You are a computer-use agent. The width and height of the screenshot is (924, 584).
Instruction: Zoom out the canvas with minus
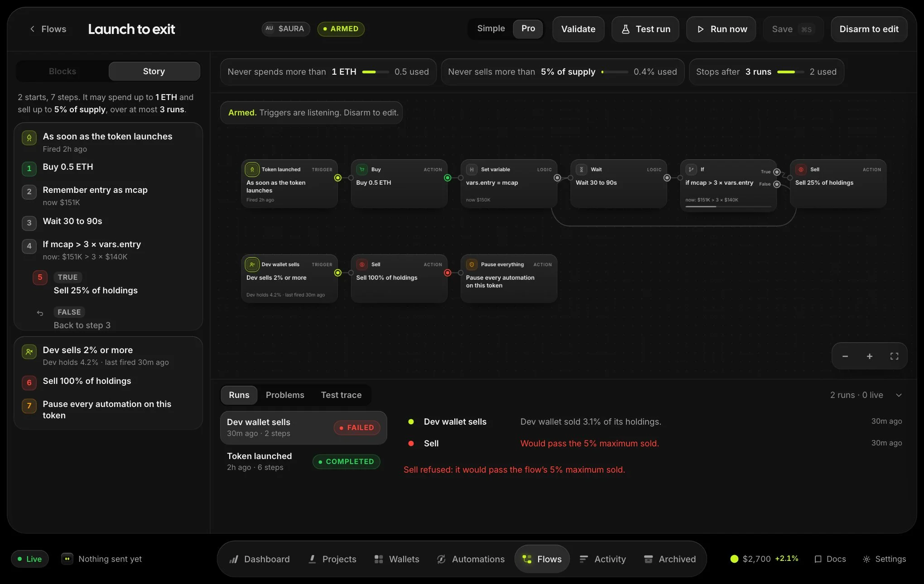click(845, 356)
